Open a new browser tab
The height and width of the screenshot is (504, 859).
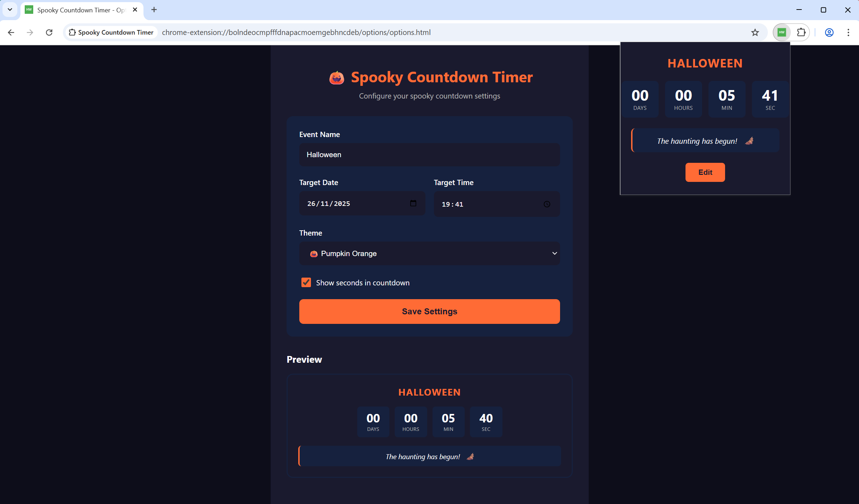point(154,10)
